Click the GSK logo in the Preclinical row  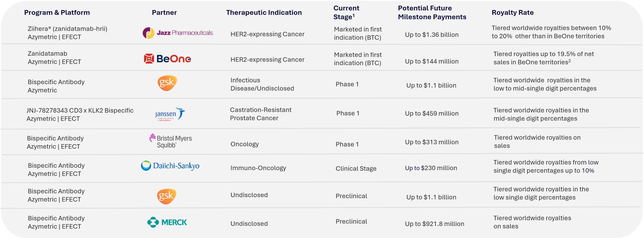point(167,196)
